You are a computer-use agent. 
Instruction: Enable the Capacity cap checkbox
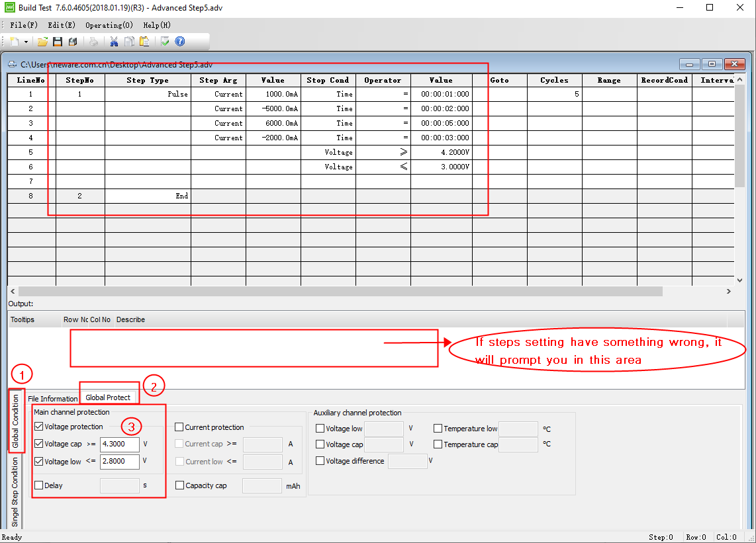click(180, 485)
